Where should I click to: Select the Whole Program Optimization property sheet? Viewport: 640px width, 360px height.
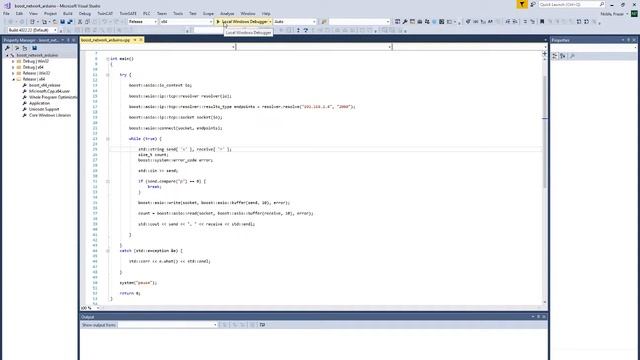(x=52, y=97)
